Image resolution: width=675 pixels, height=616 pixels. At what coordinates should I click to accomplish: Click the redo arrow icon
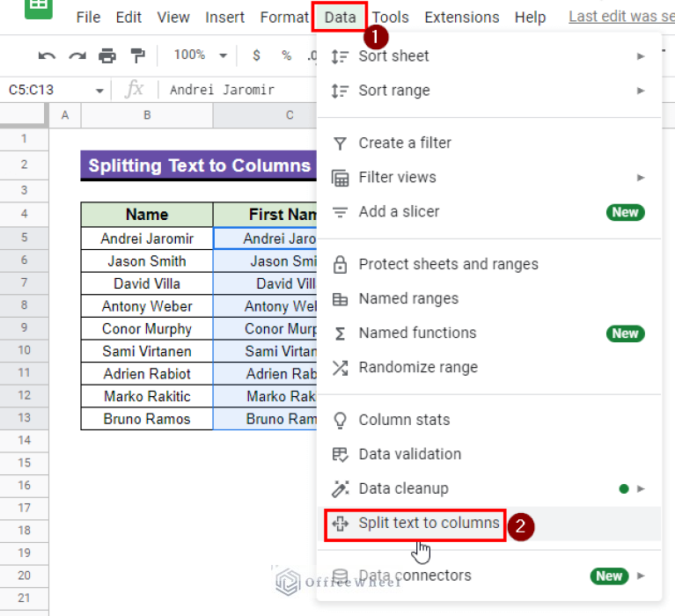(x=77, y=55)
